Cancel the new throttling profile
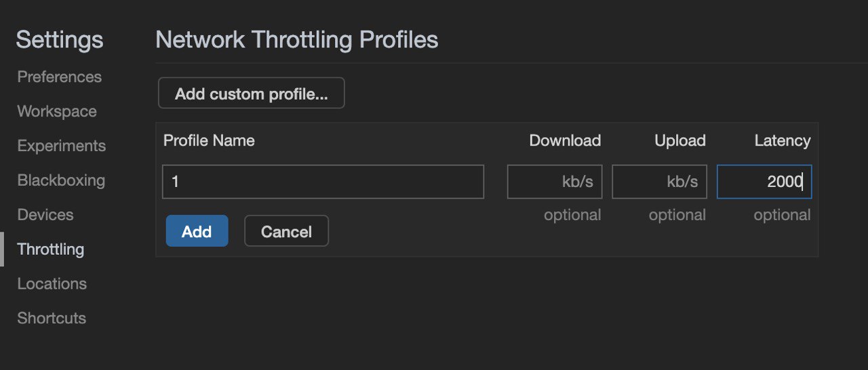 point(286,232)
